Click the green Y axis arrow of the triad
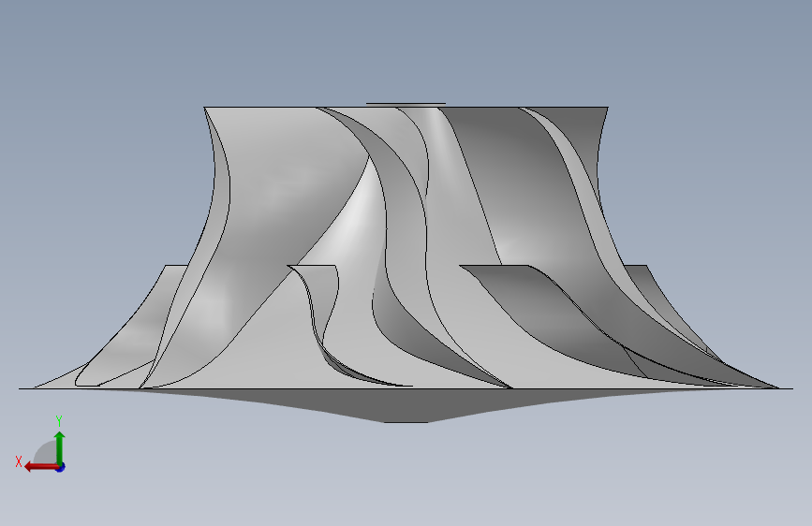The width and height of the screenshot is (812, 526). coord(60,447)
